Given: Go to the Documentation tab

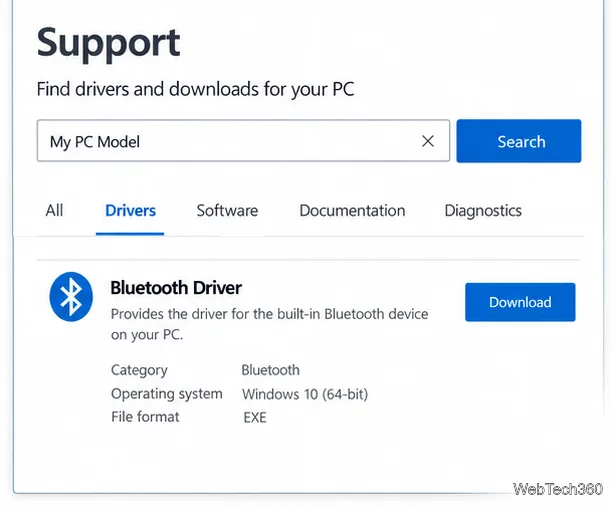Looking at the screenshot, I should coord(352,211).
